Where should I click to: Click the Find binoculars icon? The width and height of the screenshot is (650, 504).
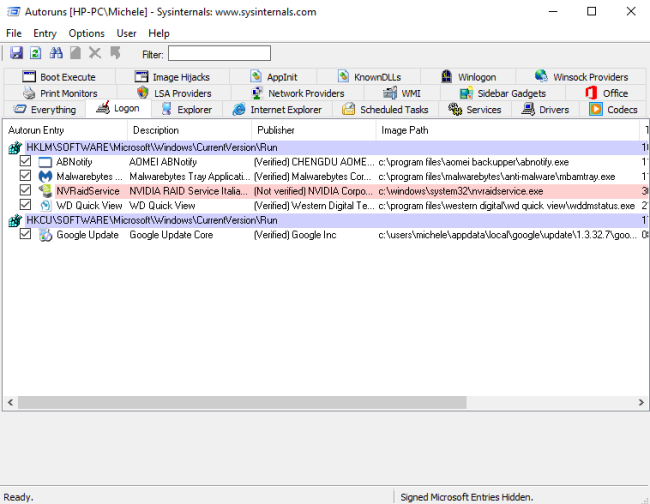pos(56,53)
